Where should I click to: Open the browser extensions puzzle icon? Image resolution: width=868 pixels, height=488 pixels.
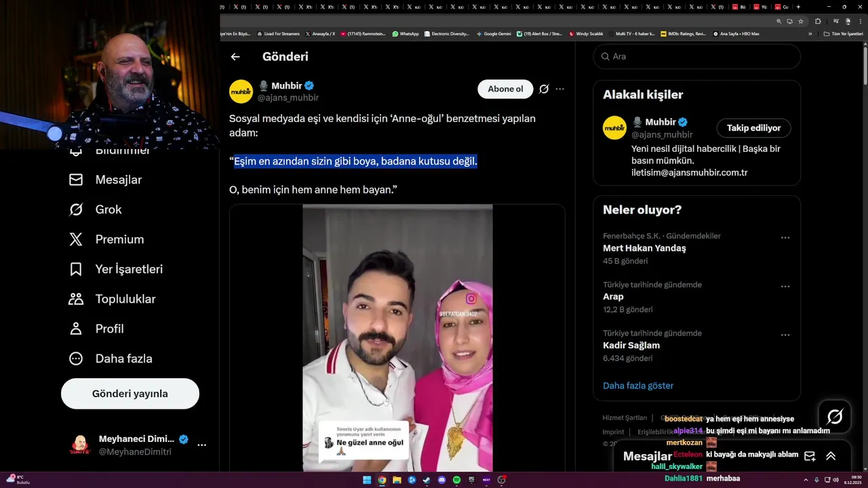(x=818, y=21)
